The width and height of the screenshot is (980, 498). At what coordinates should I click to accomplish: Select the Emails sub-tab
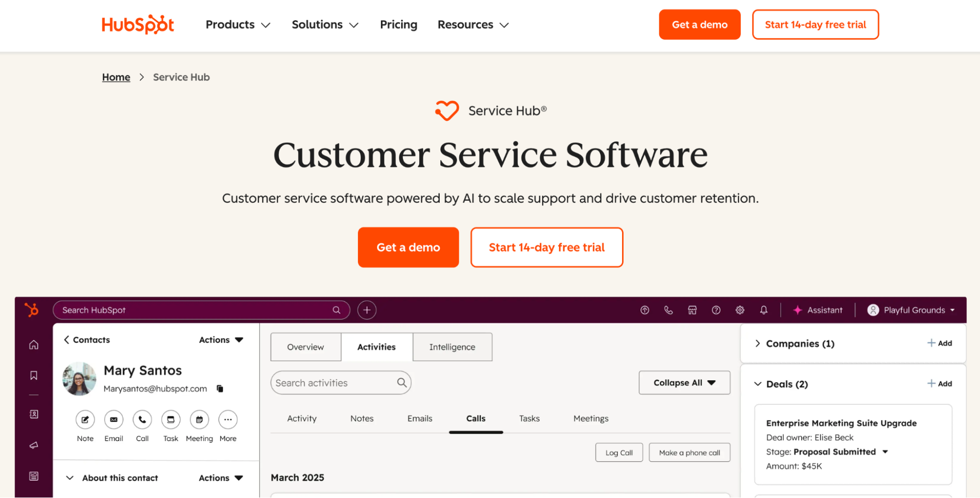(x=420, y=419)
